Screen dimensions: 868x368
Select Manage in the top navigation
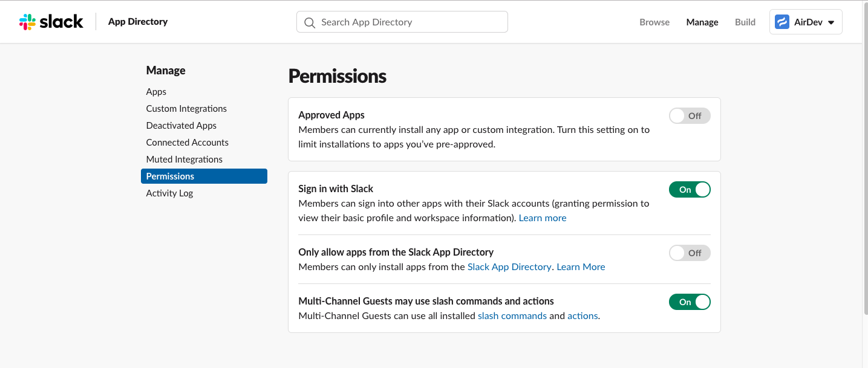coord(702,22)
